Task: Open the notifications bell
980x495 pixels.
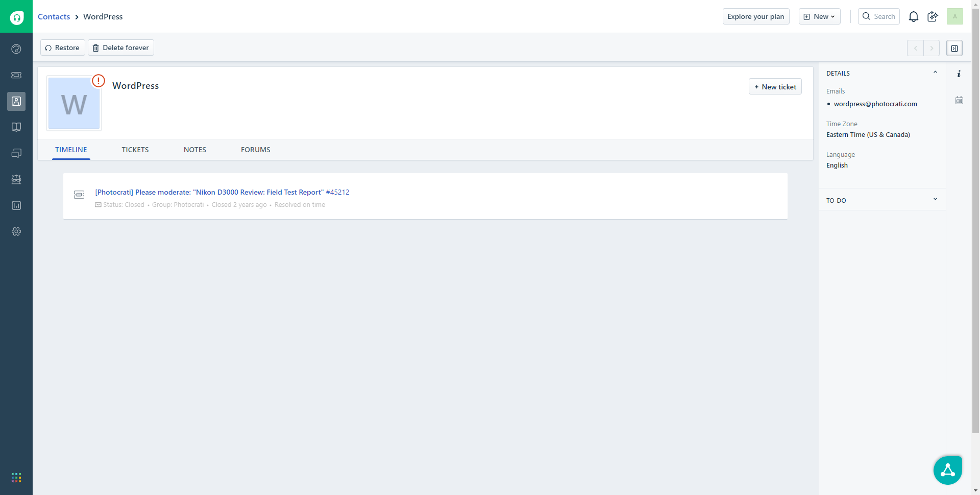Action: pos(914,16)
